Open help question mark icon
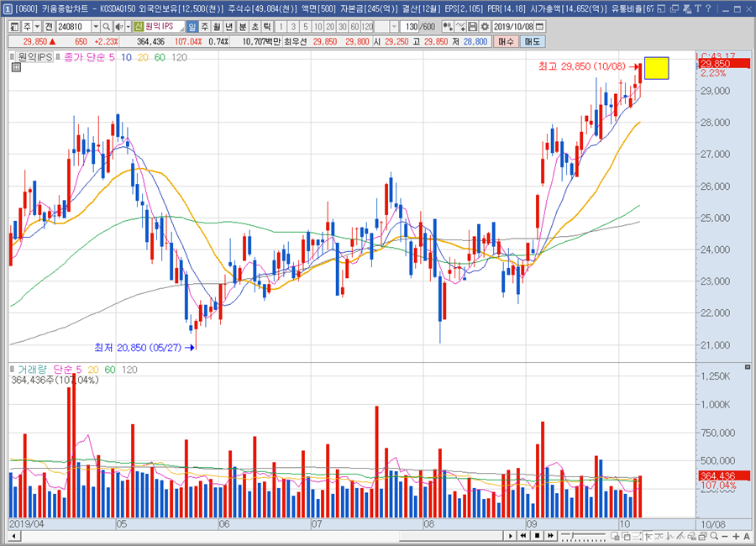756x546 pixels. click(x=708, y=8)
